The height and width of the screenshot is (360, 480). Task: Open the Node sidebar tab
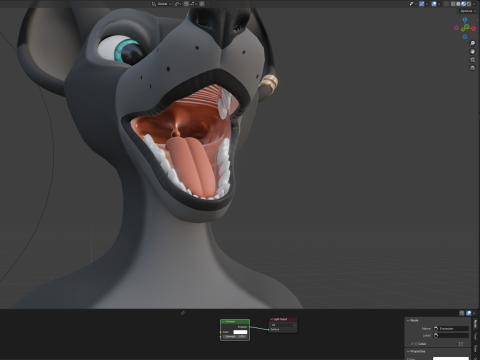(x=475, y=324)
